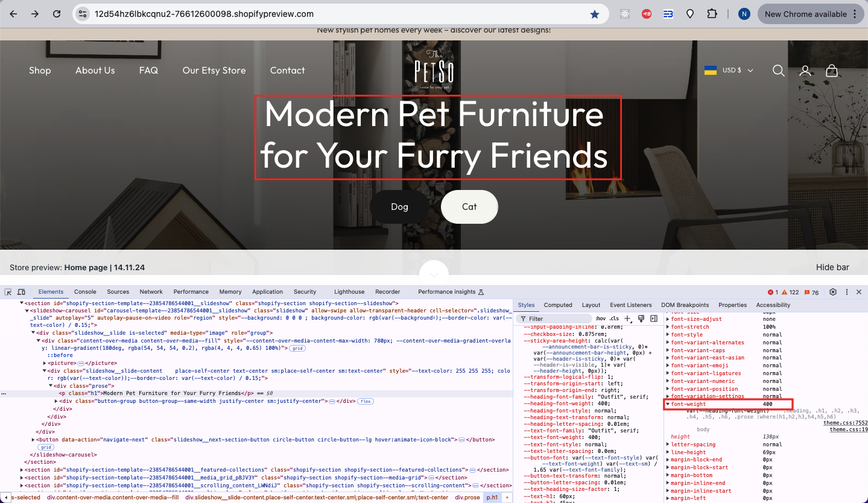
Task: Click the Filter styles input field
Action: (x=555, y=318)
